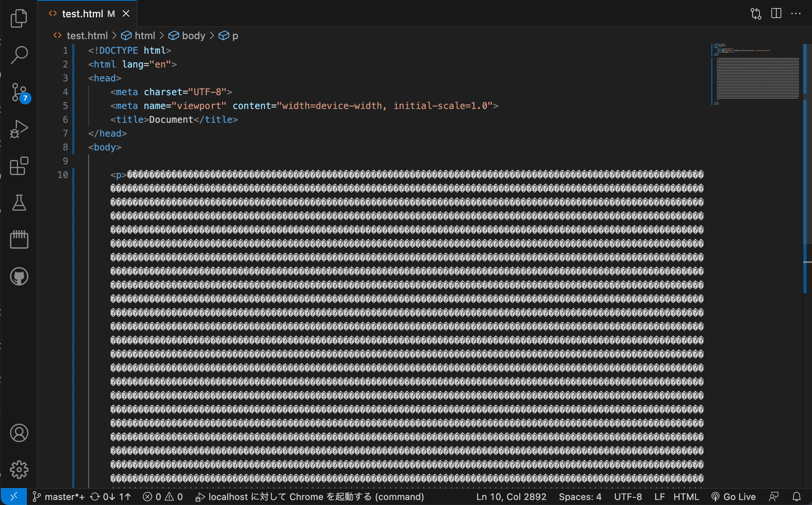Open HTML language mode selector
The image size is (812, 505).
tap(686, 497)
